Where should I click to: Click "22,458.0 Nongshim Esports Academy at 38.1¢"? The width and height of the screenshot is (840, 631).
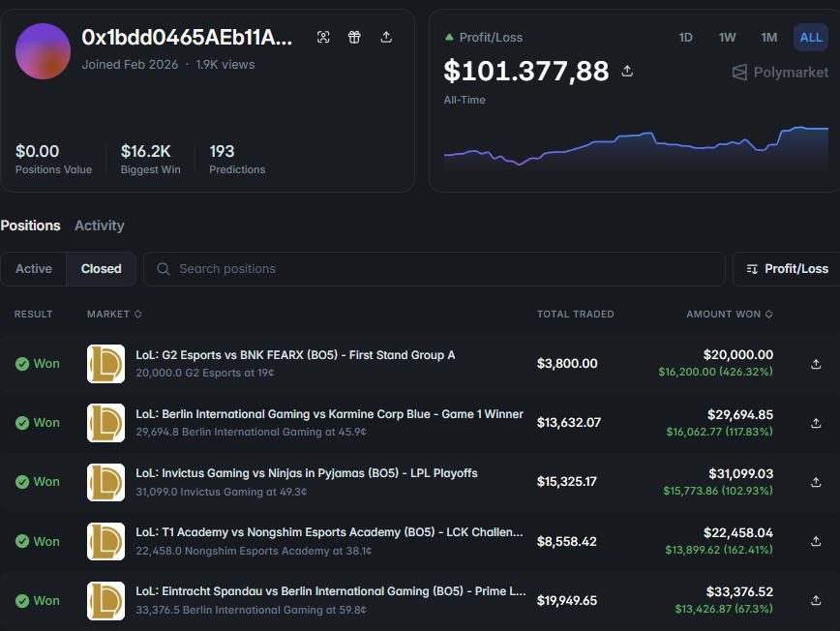click(x=254, y=551)
